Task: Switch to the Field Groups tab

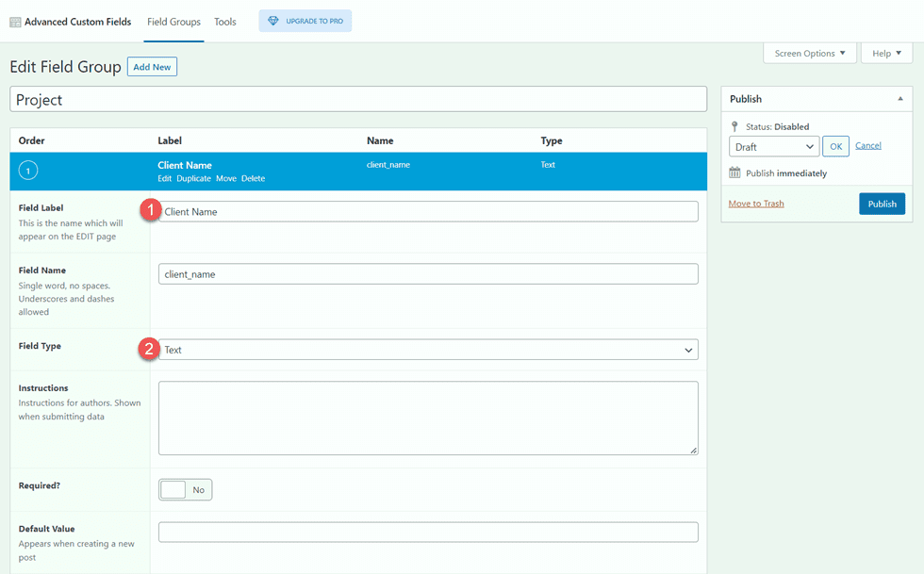Action: (x=173, y=21)
